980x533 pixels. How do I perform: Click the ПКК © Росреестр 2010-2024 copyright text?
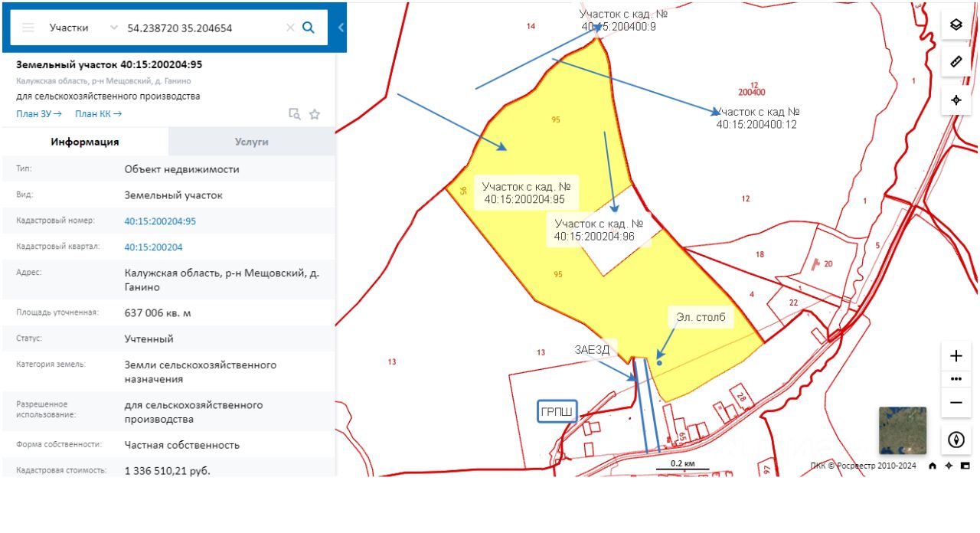(863, 466)
